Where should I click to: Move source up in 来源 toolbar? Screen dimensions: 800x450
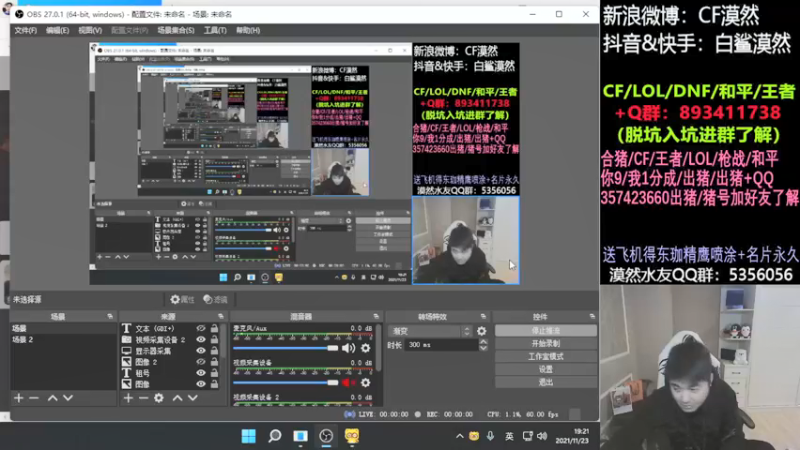[x=177, y=398]
